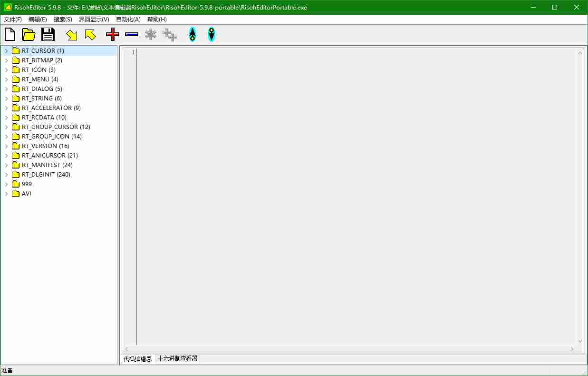Click the blue minus Delete icon

[132, 34]
